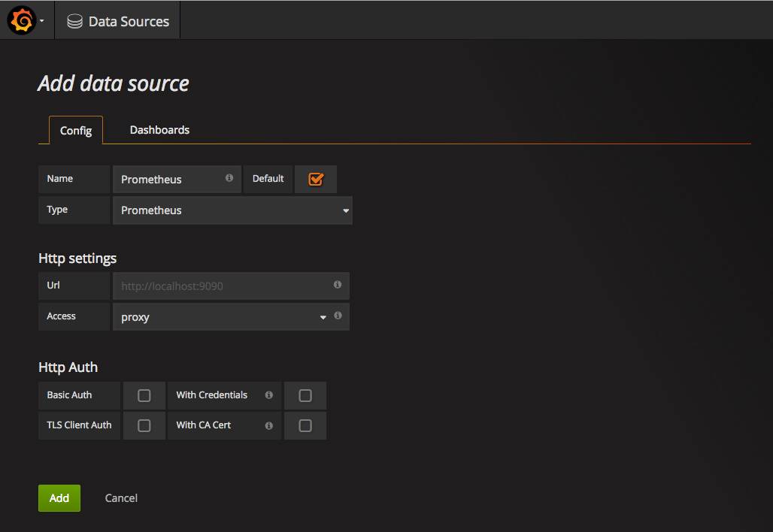Screen dimensions: 773x532
Task: Open the Grafana main menu dropdown arrow
Action: [41, 21]
